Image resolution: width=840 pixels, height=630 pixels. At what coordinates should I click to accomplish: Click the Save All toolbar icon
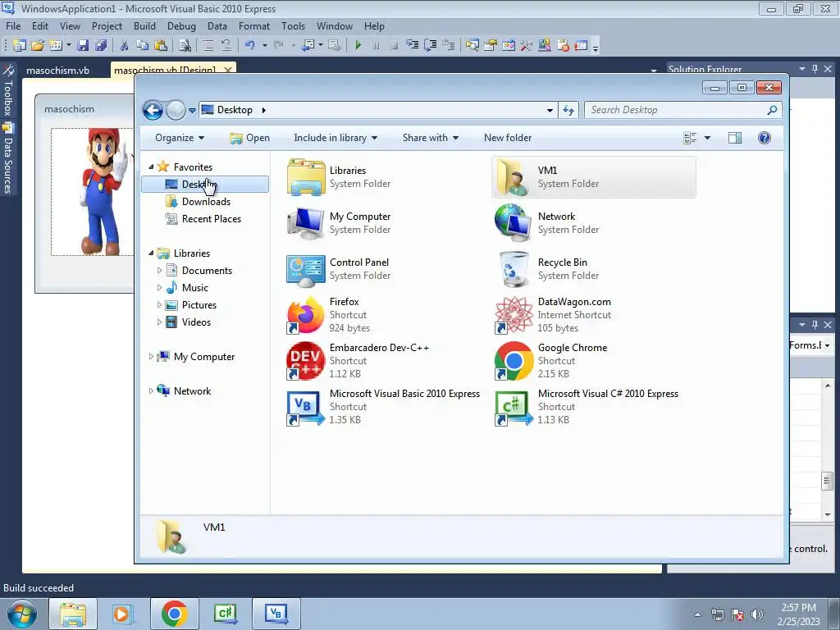[x=101, y=46]
